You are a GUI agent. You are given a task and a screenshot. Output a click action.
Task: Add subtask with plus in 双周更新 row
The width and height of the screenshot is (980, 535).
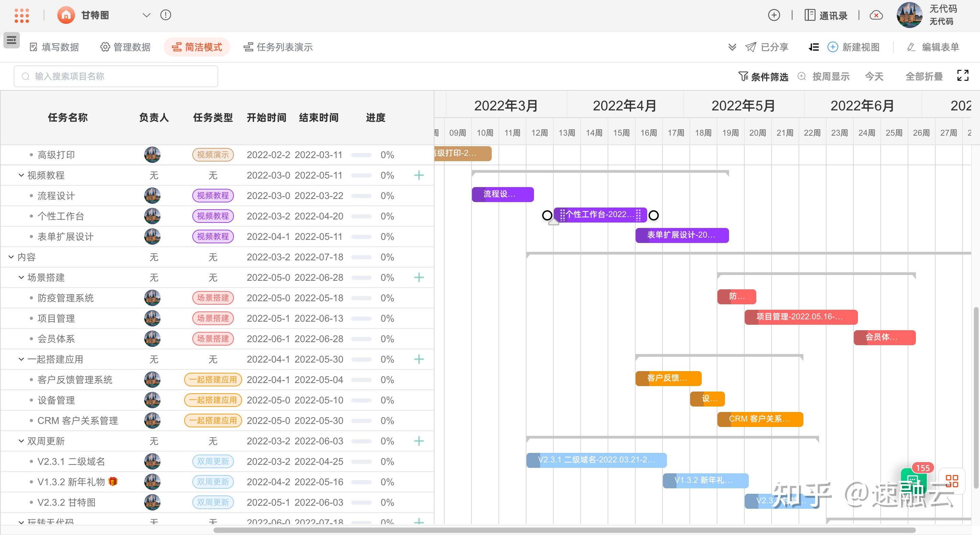[x=419, y=441]
